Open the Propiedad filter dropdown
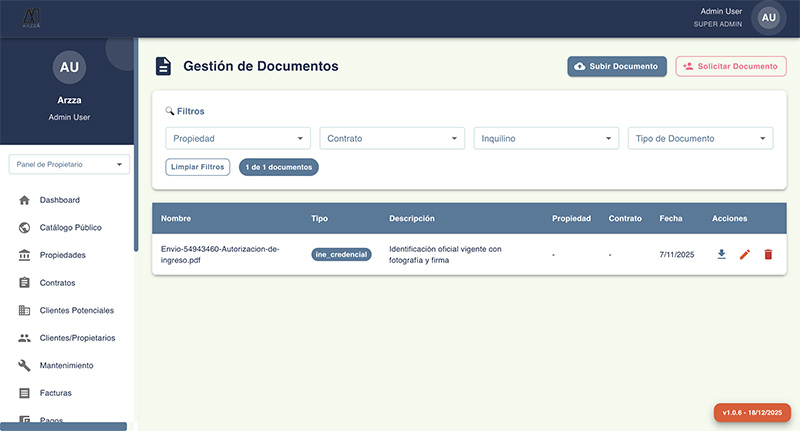Screen dimensions: 800x431 tap(239, 139)
